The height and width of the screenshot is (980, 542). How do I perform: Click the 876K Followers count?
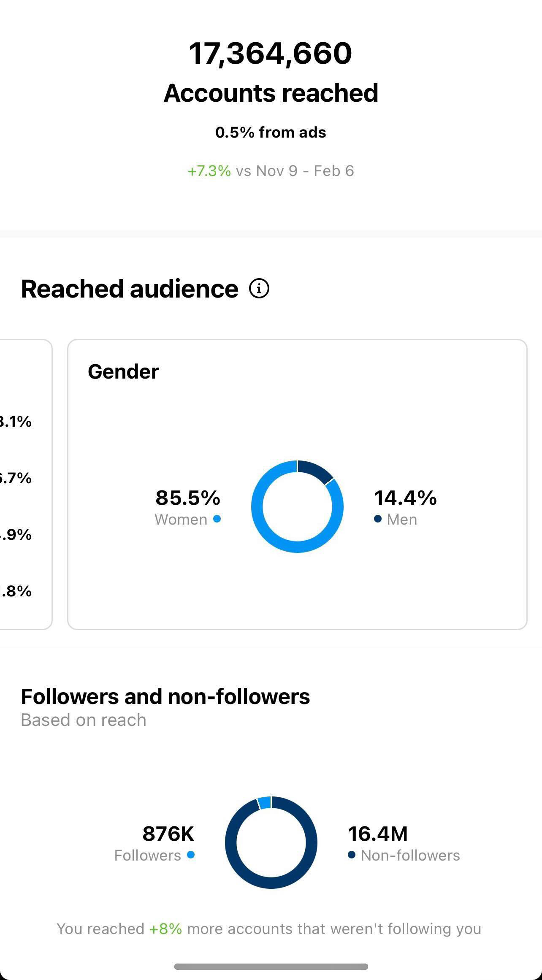click(x=168, y=834)
